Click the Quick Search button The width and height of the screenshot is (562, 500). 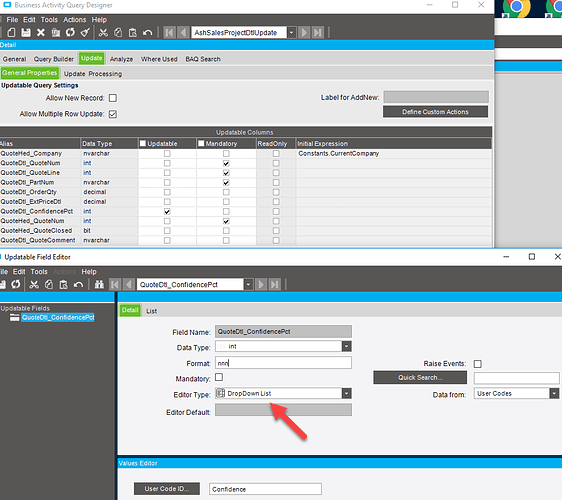pyautogui.click(x=420, y=377)
